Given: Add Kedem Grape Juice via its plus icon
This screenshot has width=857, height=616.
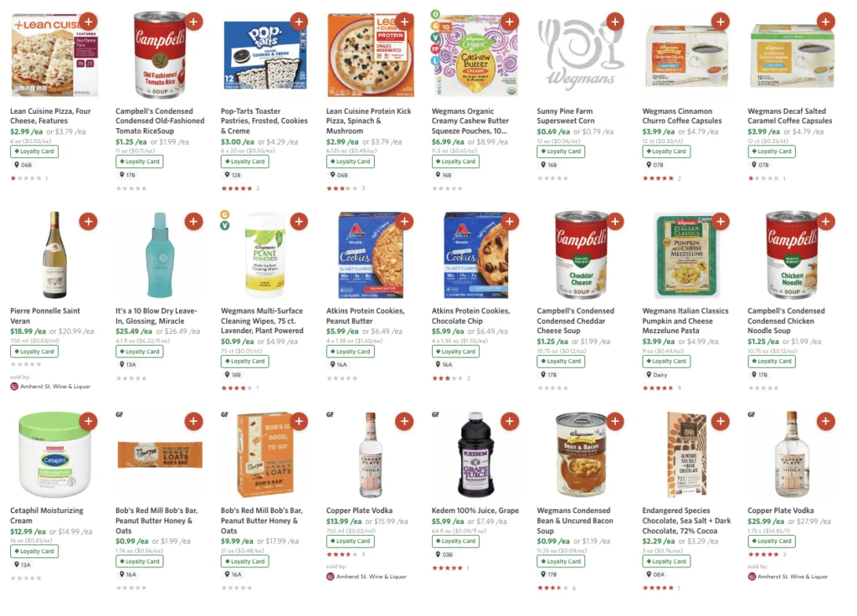Looking at the screenshot, I should coord(510,421).
